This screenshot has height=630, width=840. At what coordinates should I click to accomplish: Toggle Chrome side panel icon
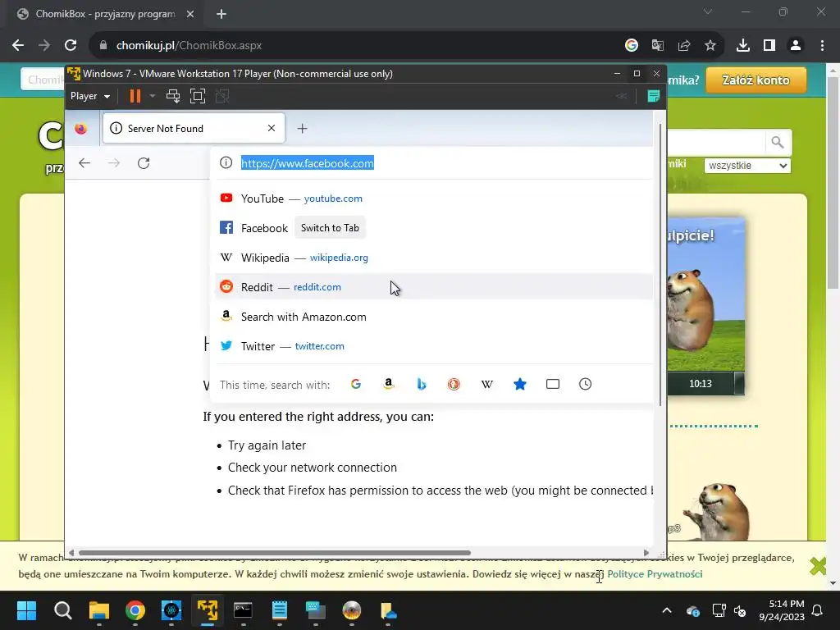tap(769, 46)
